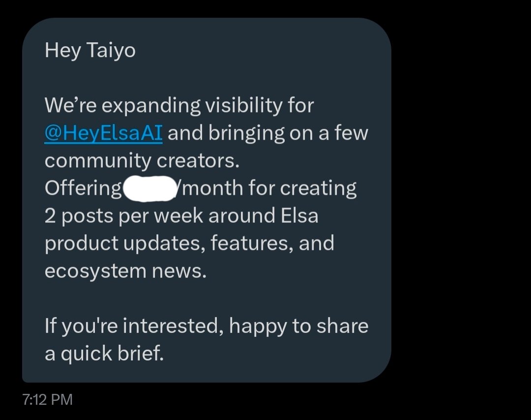This screenshot has width=531, height=420.
Task: Click the 7:12 PM message timestamp
Action: 48,399
